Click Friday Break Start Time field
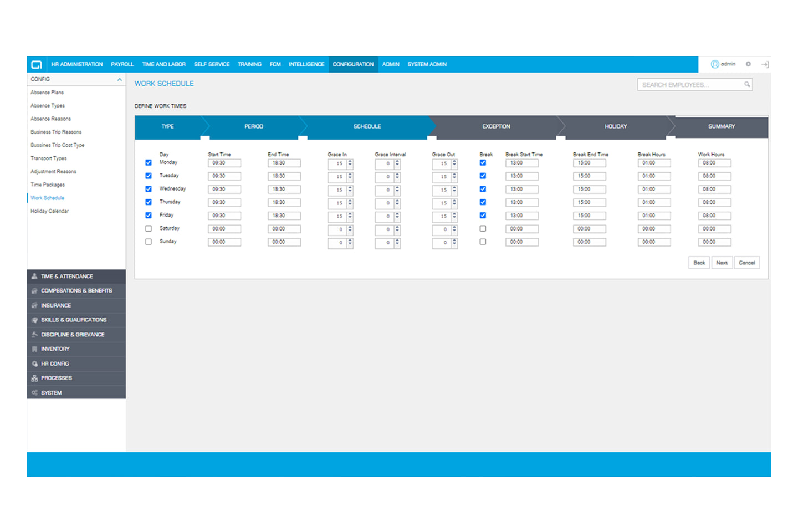Screen dimensions: 798x532 tap(522, 216)
